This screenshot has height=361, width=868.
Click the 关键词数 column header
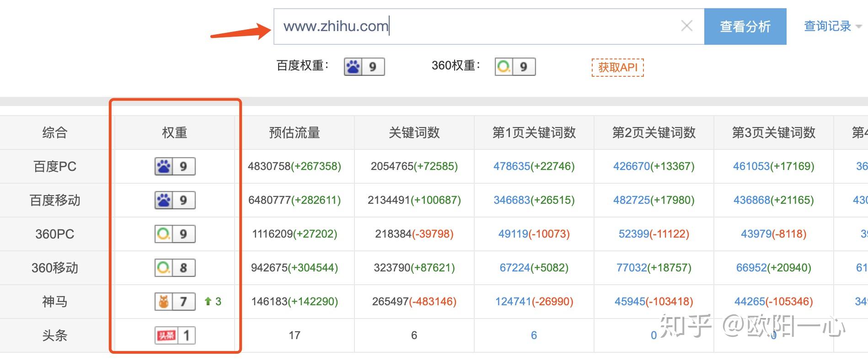tap(414, 133)
